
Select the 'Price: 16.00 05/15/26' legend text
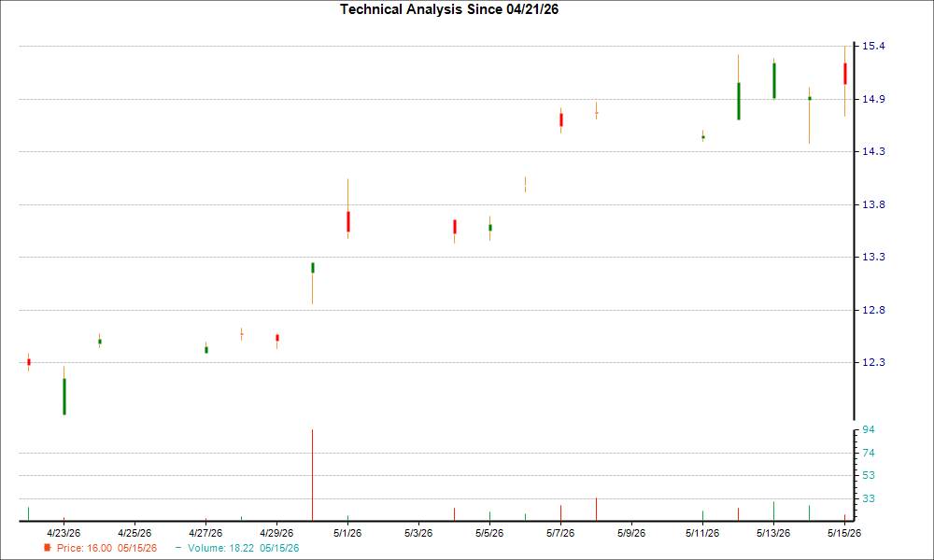pos(106,548)
